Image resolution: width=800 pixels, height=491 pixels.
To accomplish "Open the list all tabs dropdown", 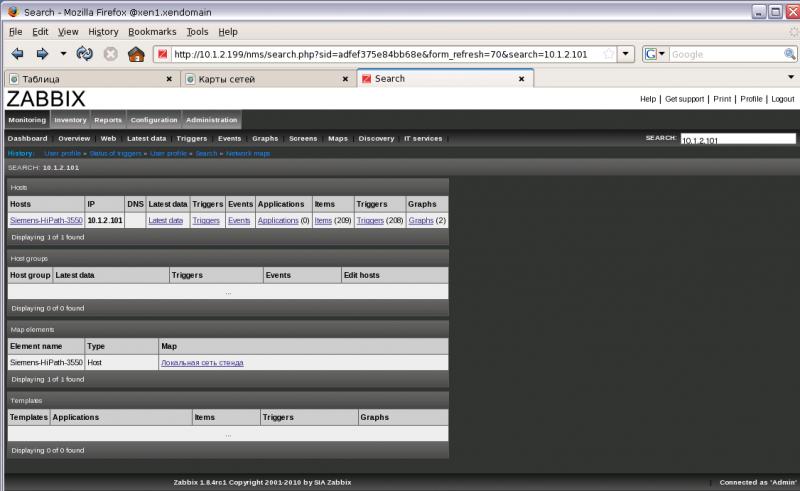I will point(791,77).
